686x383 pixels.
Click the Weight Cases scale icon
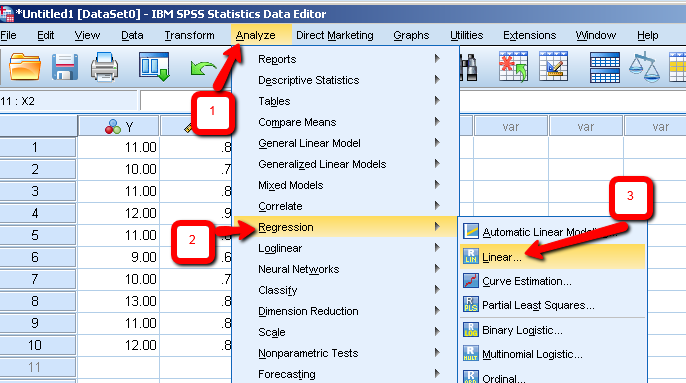[644, 67]
